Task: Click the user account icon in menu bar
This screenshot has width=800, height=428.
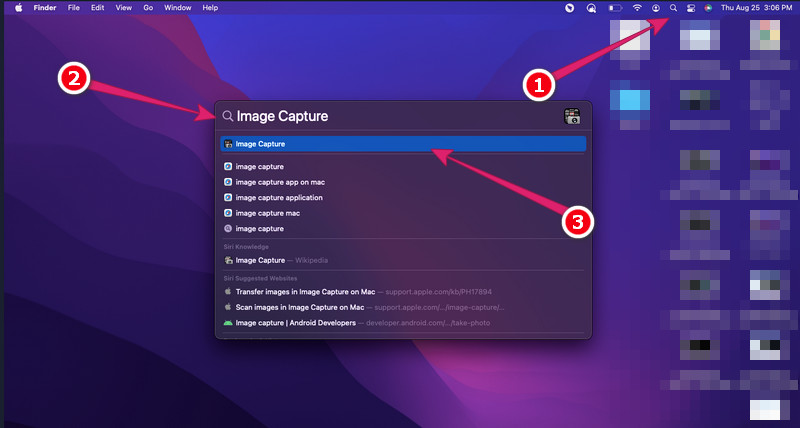Action: pyautogui.click(x=656, y=8)
